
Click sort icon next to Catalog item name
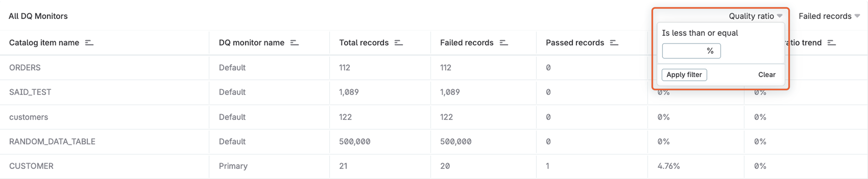(x=89, y=43)
